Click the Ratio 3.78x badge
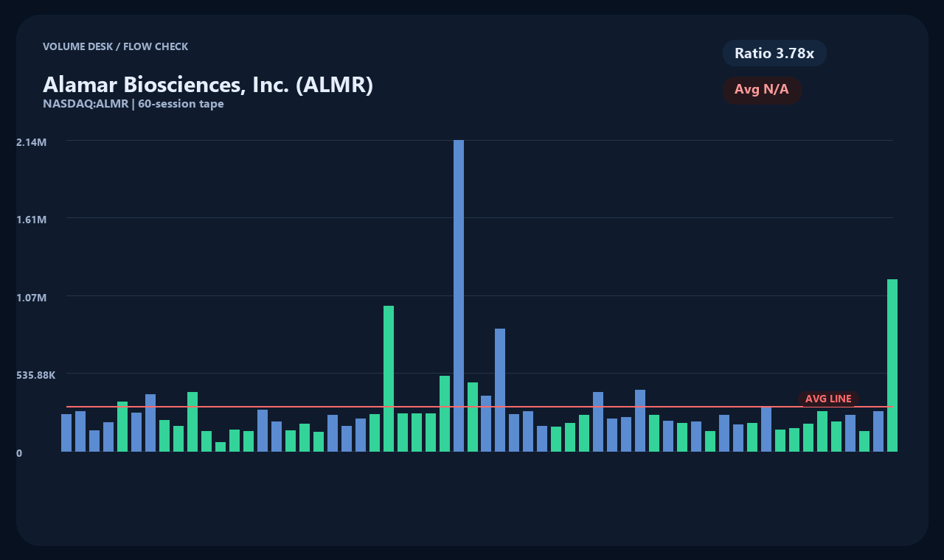 pos(774,53)
